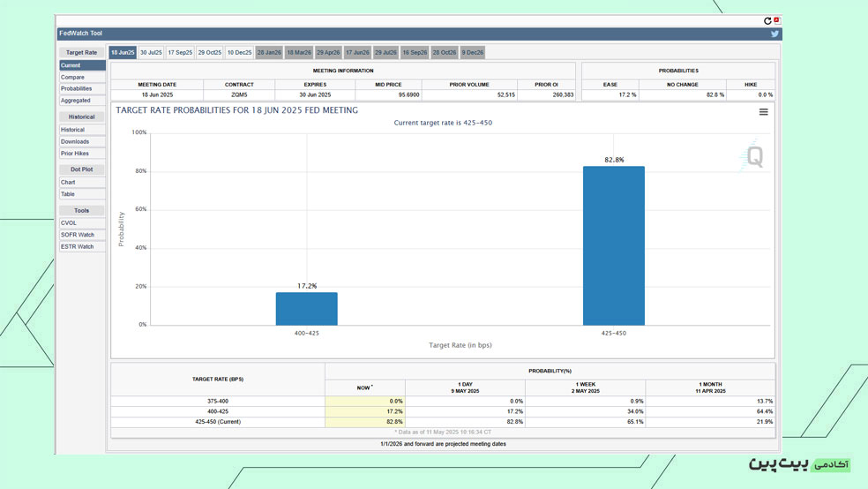Open the ESTR Watch tool link
Screen dimensions: 868x489
click(82, 247)
